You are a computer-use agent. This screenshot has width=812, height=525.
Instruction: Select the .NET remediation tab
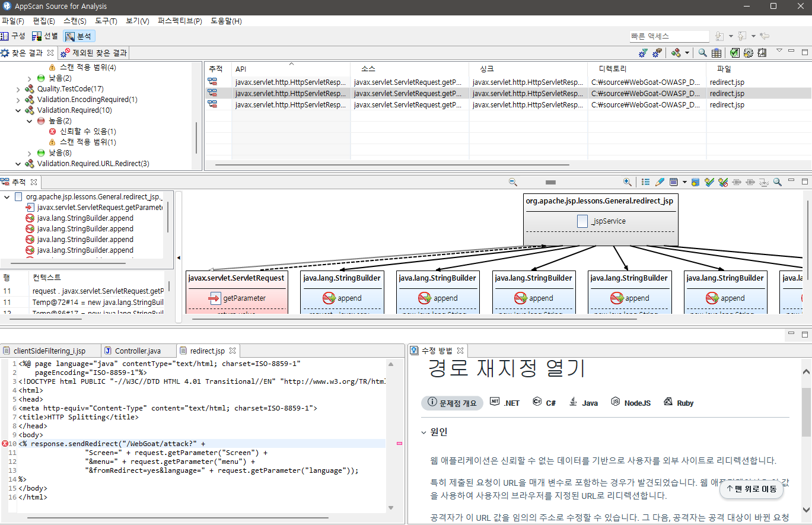pos(504,403)
